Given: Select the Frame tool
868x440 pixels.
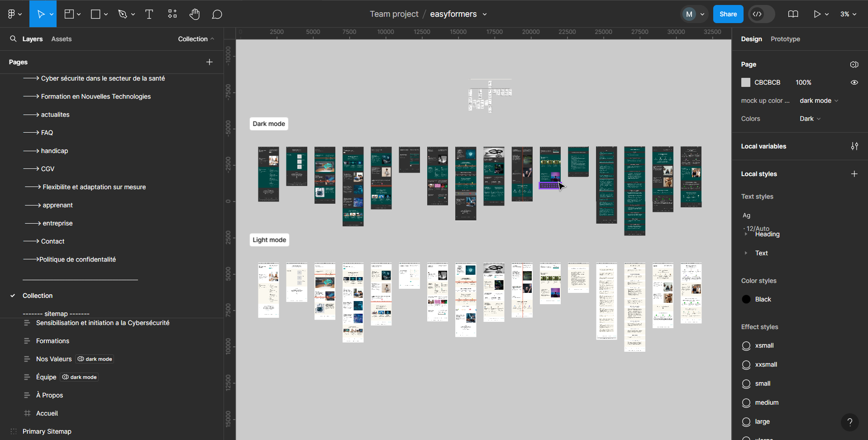Looking at the screenshot, I should [69, 14].
